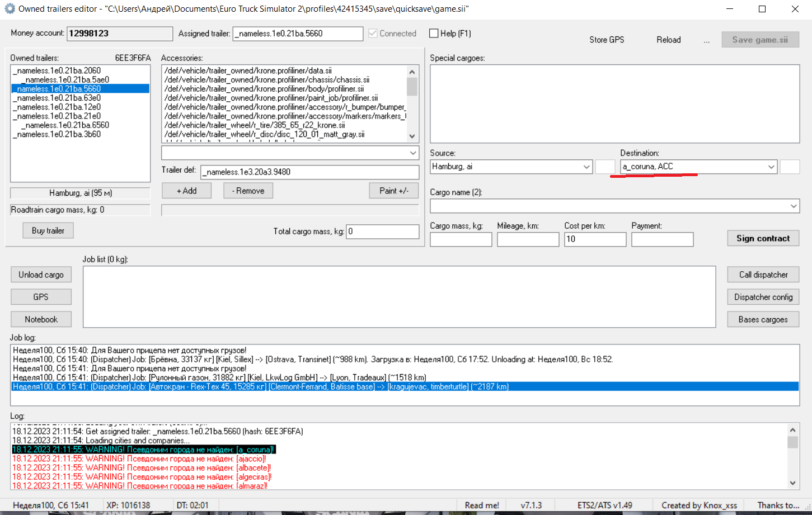Click the Trailer def input field

310,172
